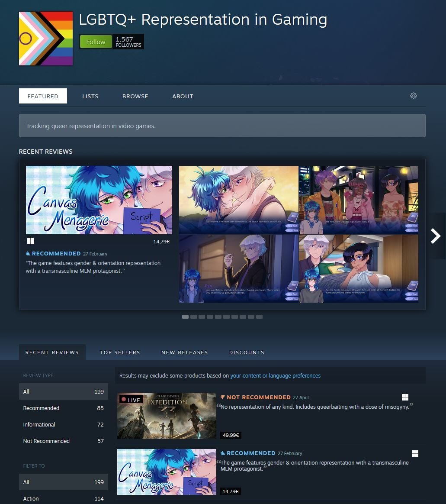View the beach kiss screenshot
446x504 pixels.
point(238,200)
